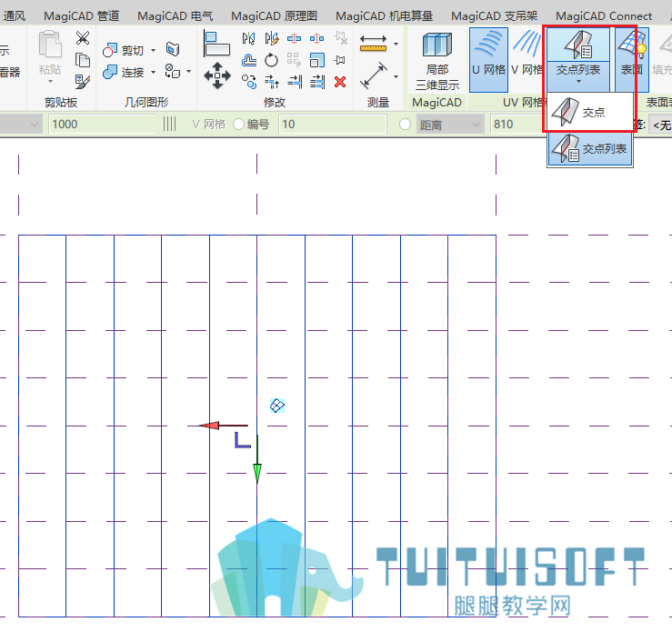
Task: Select the Align tool in 修改 panel
Action: 216,44
